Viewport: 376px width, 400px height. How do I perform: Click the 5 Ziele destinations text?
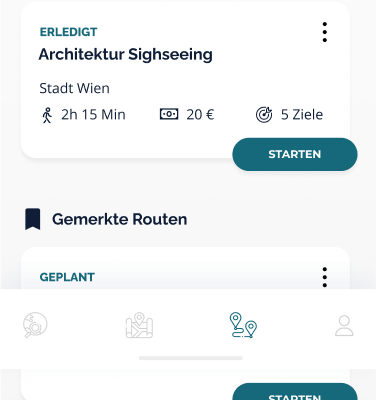tap(302, 115)
